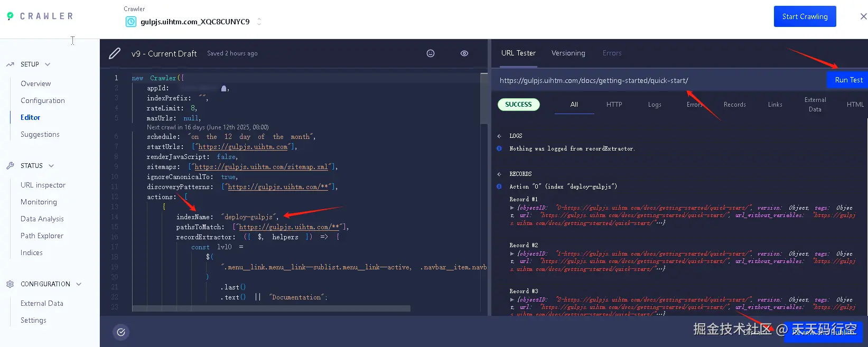Click the SUCCESS status badge
868x347 pixels.
pyautogui.click(x=518, y=105)
